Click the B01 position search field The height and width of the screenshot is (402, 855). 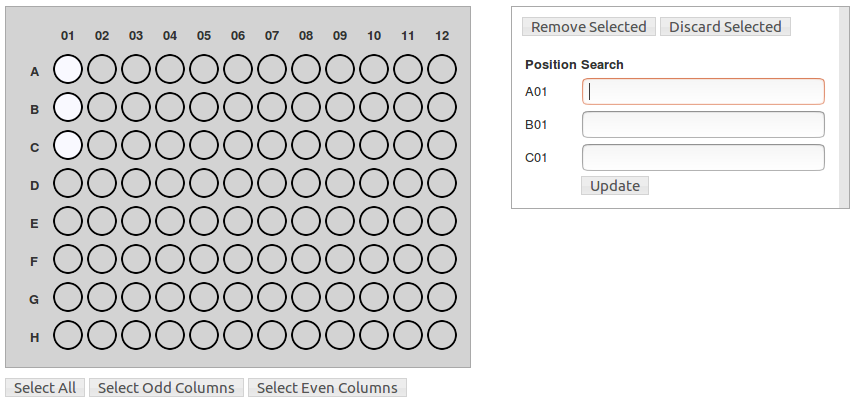pos(703,125)
